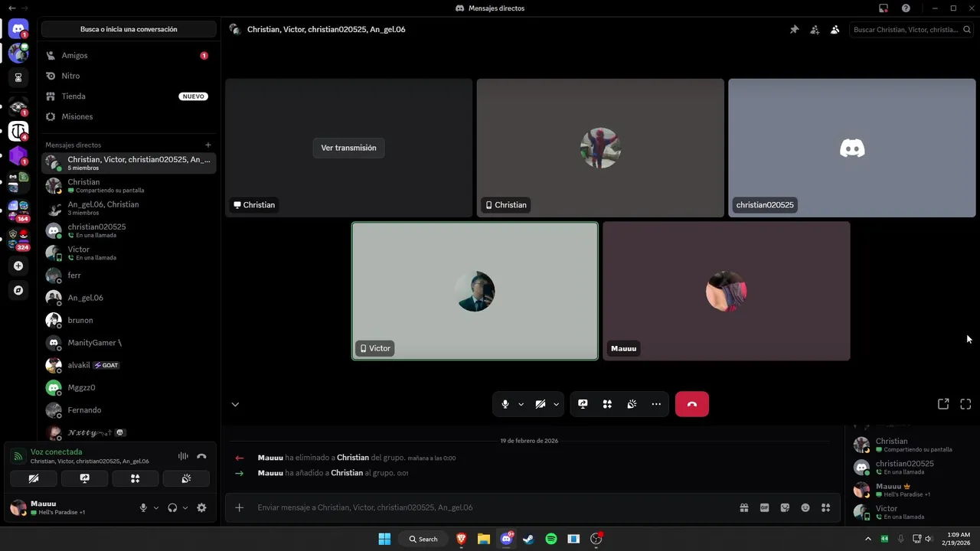Disconnect via voice panel phone icon
980x551 pixels.
pos(201,456)
